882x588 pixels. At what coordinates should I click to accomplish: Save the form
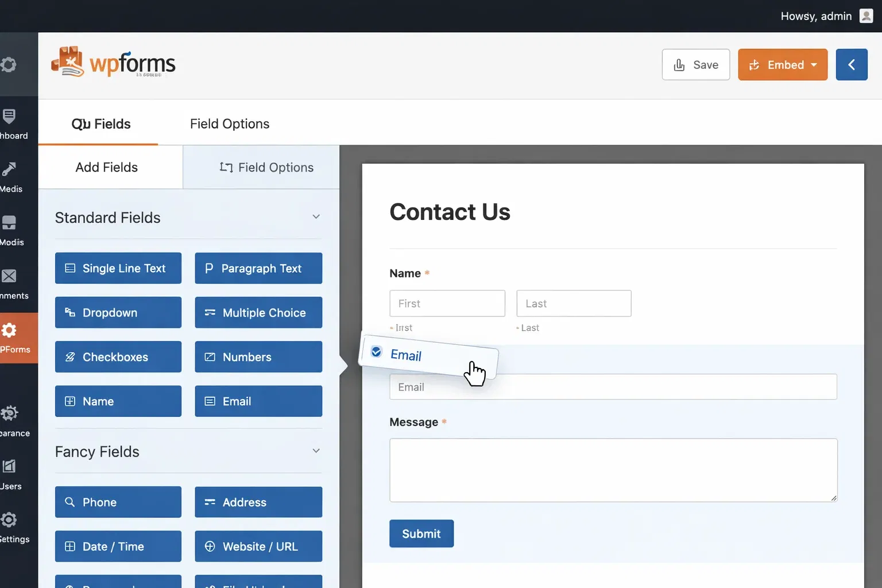click(x=695, y=64)
